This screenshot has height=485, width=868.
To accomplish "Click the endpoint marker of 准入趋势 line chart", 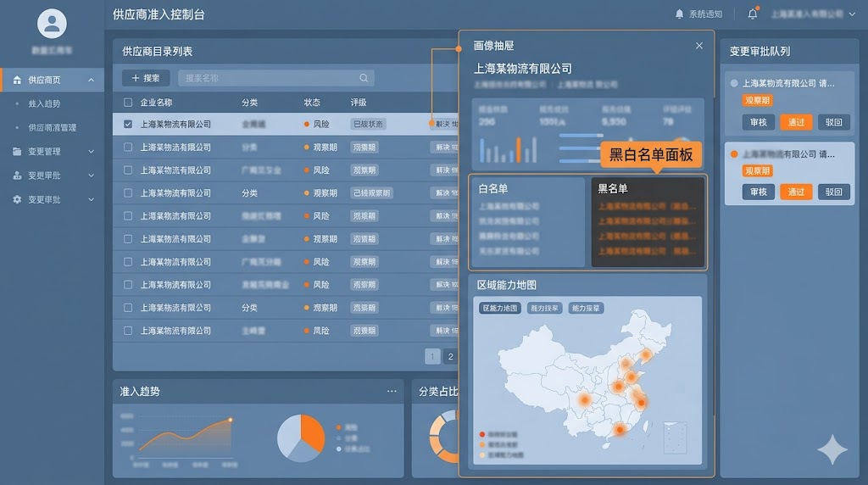I will (x=231, y=421).
